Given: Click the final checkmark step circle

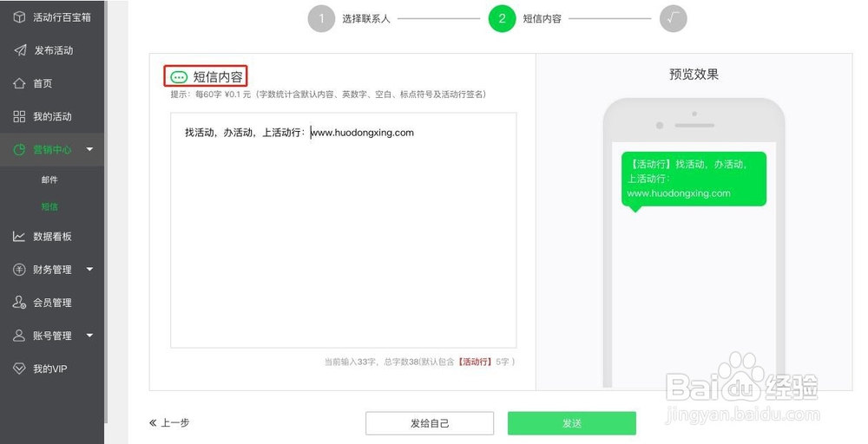Looking at the screenshot, I should pyautogui.click(x=674, y=19).
